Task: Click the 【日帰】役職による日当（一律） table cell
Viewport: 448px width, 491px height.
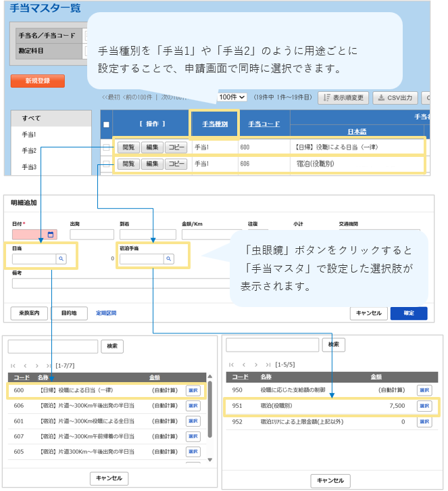Action: [x=357, y=147]
